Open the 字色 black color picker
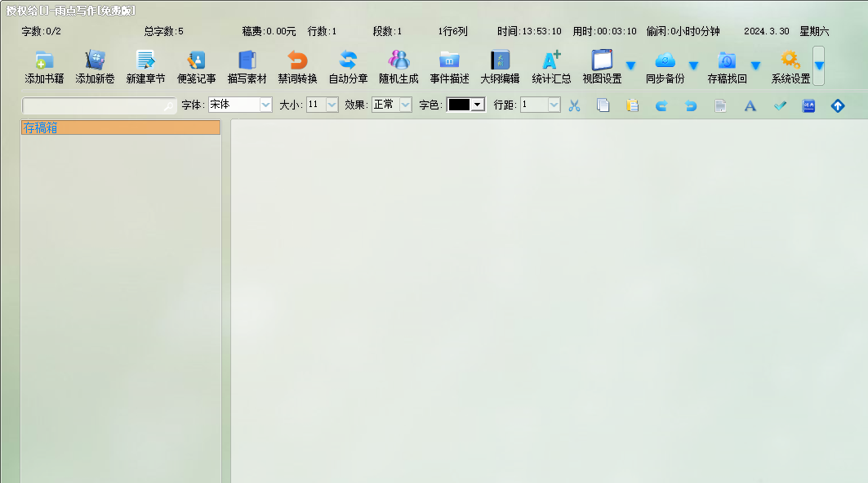The width and height of the screenshot is (868, 483). point(466,105)
